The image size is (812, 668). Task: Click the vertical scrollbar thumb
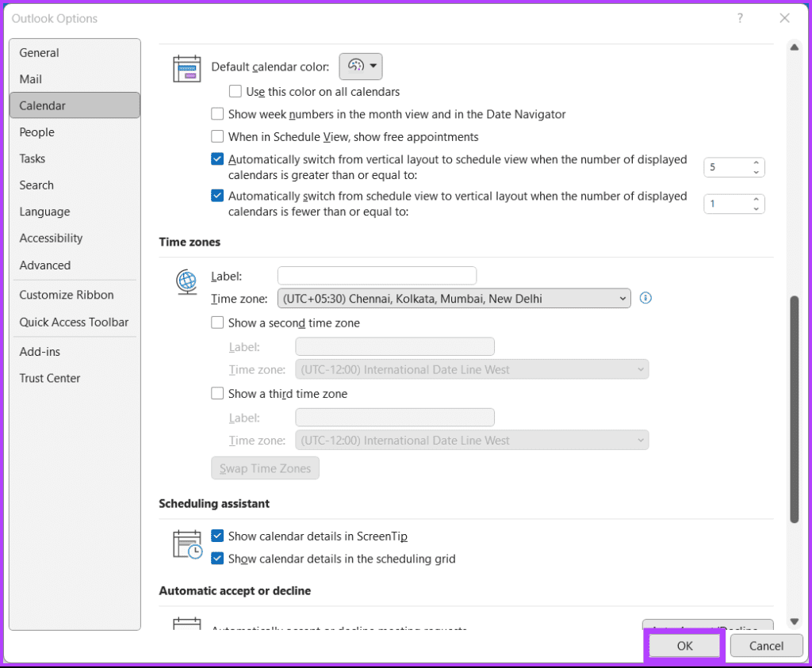795,409
